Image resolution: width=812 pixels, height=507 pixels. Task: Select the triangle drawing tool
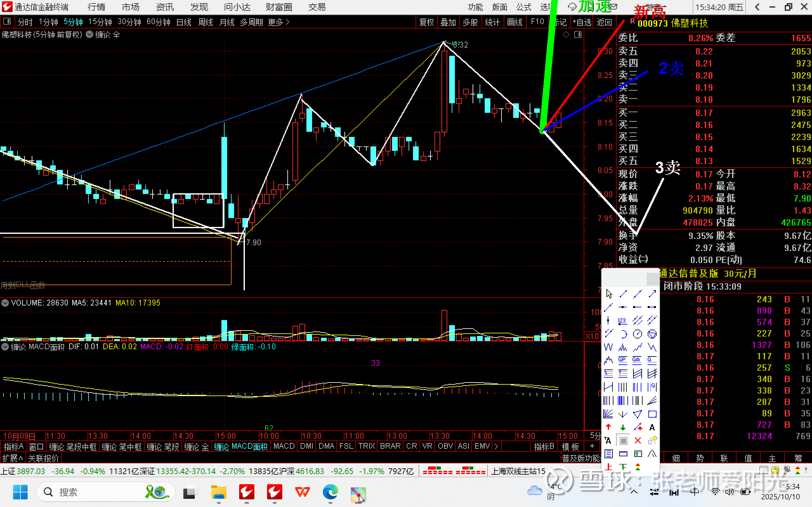[638, 414]
